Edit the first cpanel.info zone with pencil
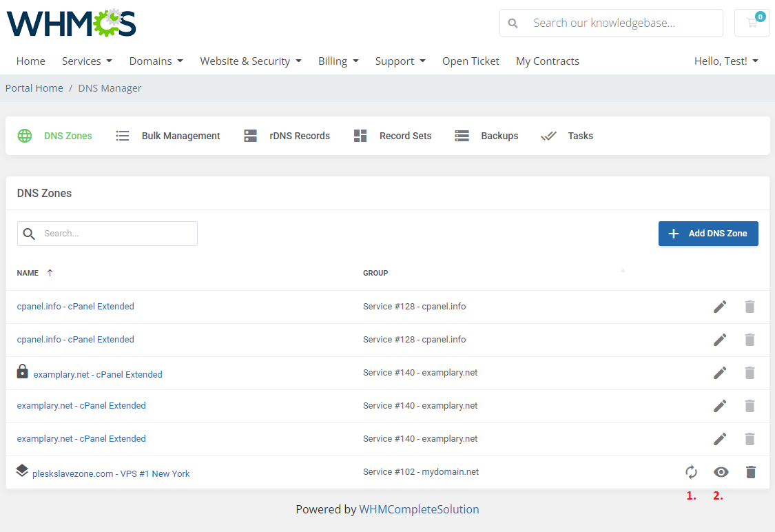 [x=720, y=307]
